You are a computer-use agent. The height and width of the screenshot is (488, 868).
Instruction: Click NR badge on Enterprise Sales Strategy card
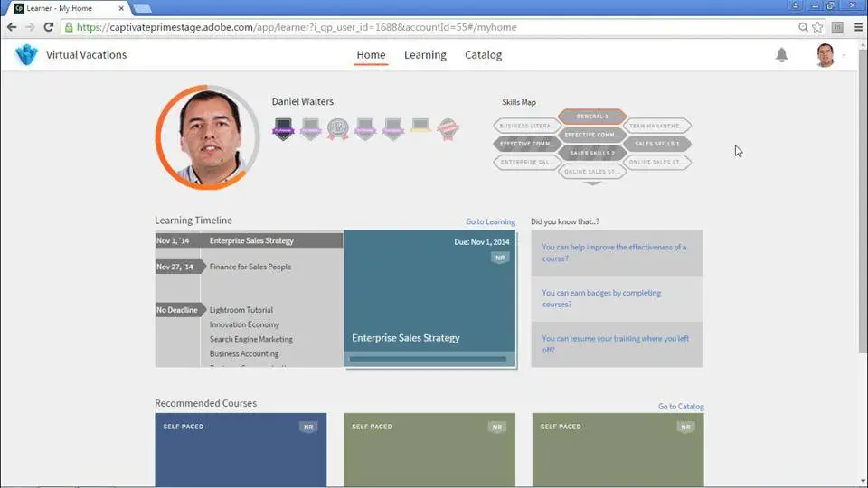coord(500,258)
